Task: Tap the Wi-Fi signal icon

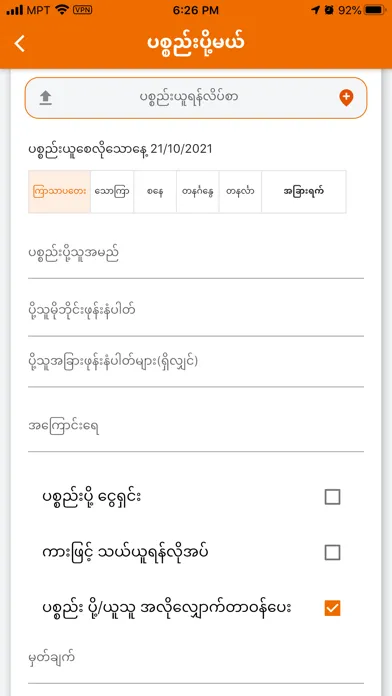Action: 62,10
